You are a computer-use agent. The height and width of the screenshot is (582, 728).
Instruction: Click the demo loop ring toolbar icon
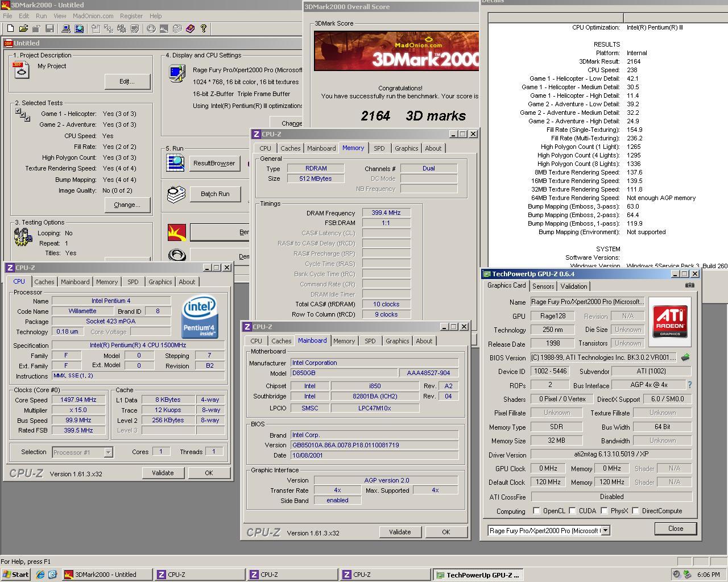[x=151, y=28]
